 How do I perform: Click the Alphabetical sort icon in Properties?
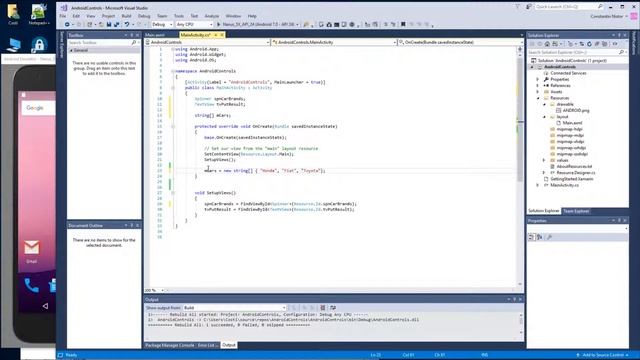coord(539,237)
